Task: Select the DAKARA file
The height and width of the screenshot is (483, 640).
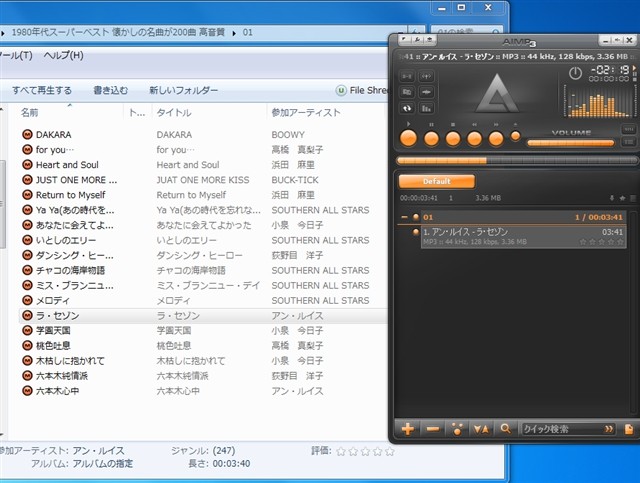Action: 53,135
